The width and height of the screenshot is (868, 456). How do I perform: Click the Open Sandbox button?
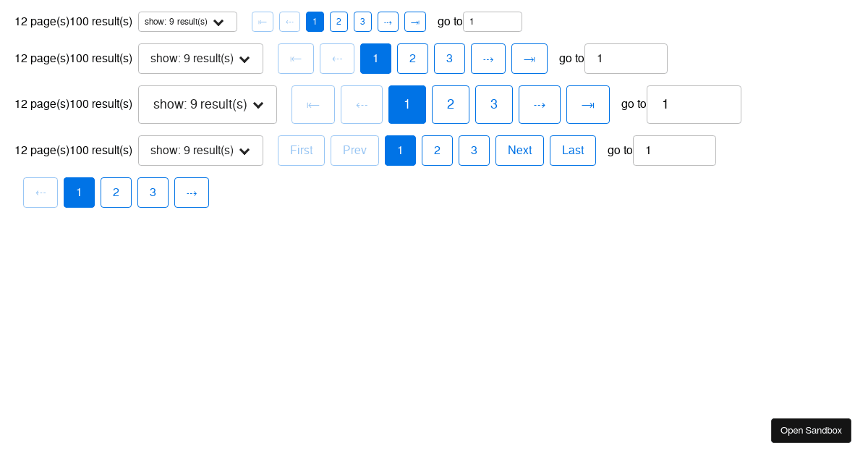[811, 431]
